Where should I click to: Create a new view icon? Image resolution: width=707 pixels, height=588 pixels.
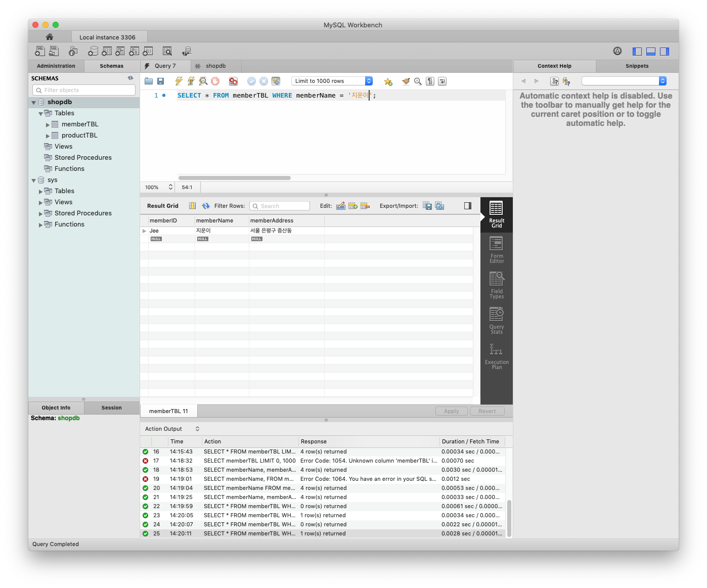pyautogui.click(x=120, y=51)
